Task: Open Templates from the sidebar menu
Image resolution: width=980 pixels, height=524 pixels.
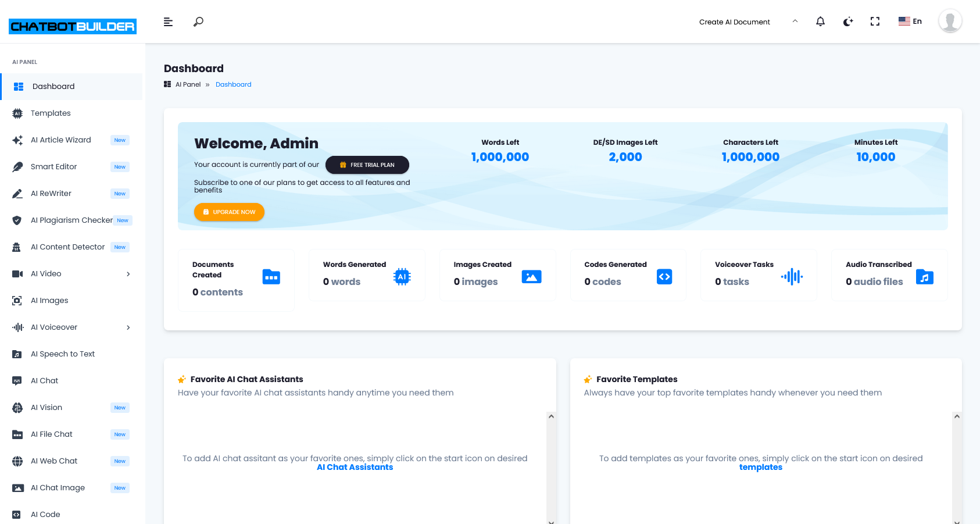Action: tap(52, 113)
